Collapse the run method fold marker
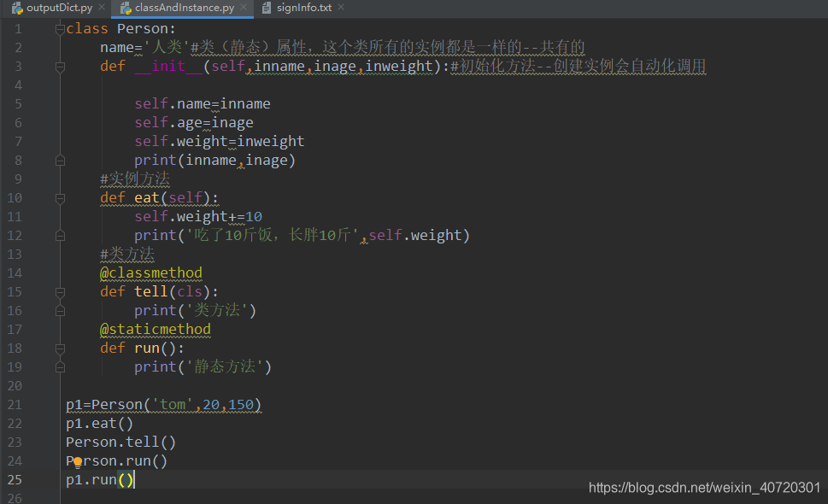The height and width of the screenshot is (504, 828). (x=60, y=349)
